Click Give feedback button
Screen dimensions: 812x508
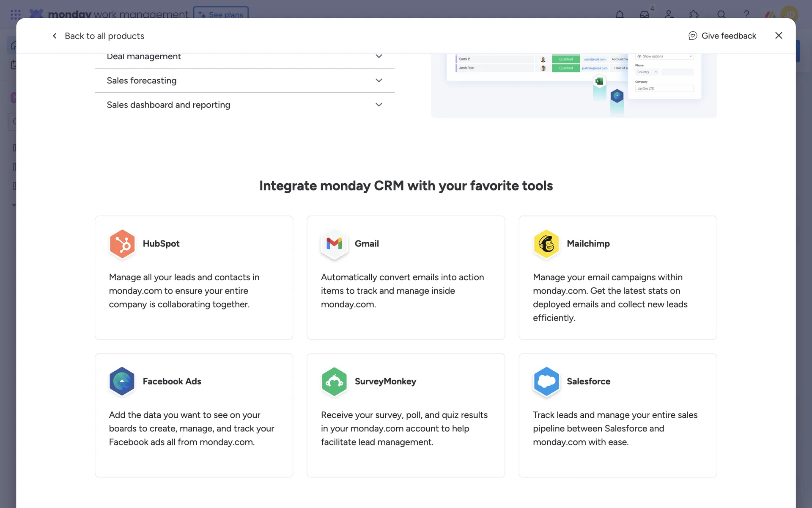pyautogui.click(x=722, y=36)
